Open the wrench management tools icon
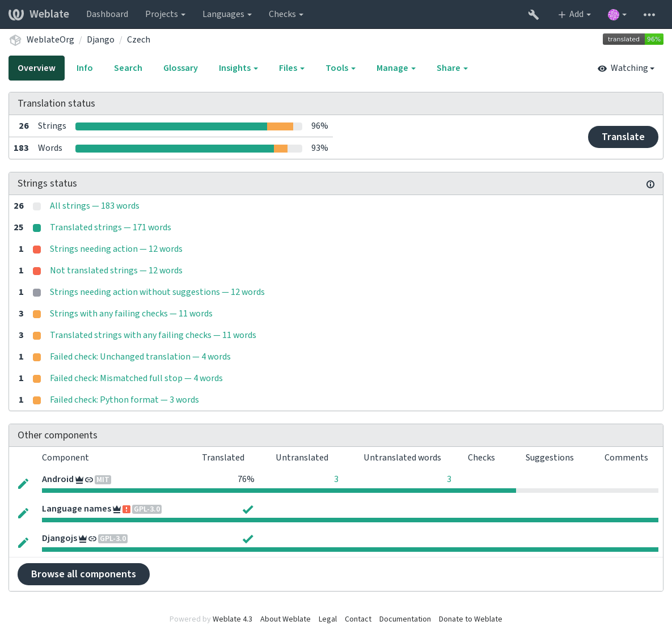 (533, 15)
